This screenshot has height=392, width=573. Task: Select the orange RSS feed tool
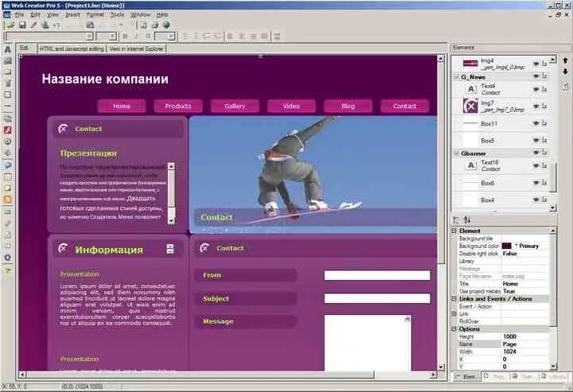8,200
